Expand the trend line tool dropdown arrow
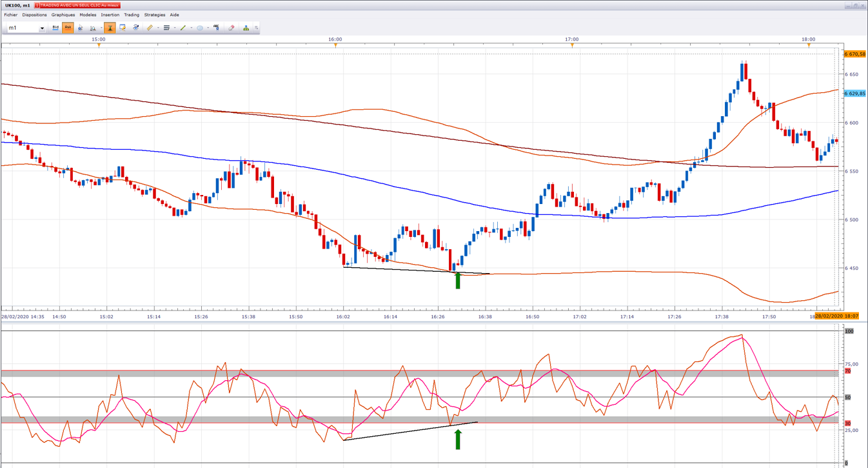 (x=191, y=28)
